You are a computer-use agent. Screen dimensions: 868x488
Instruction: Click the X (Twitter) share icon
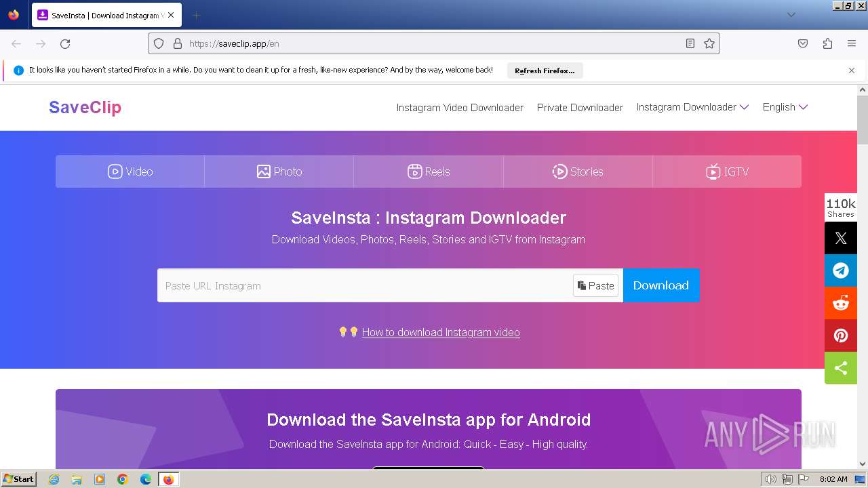pos(841,238)
